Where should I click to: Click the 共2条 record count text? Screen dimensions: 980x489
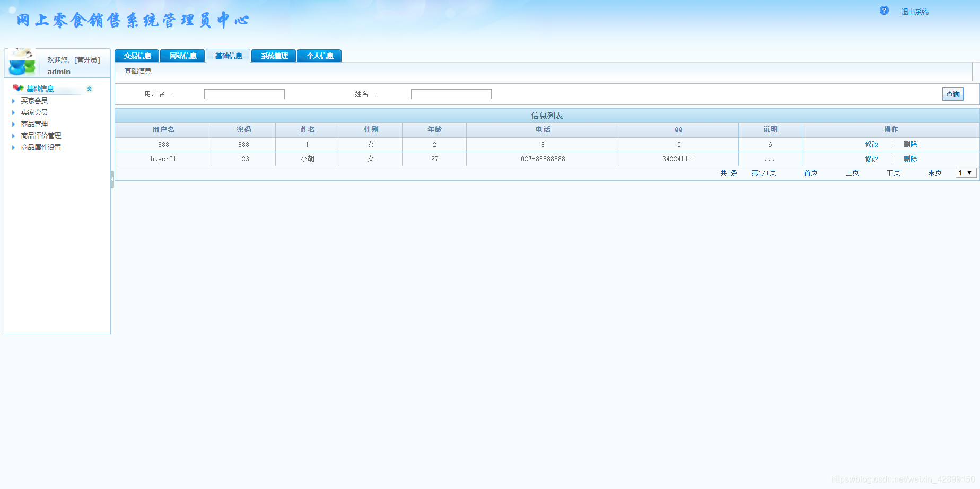coord(729,173)
